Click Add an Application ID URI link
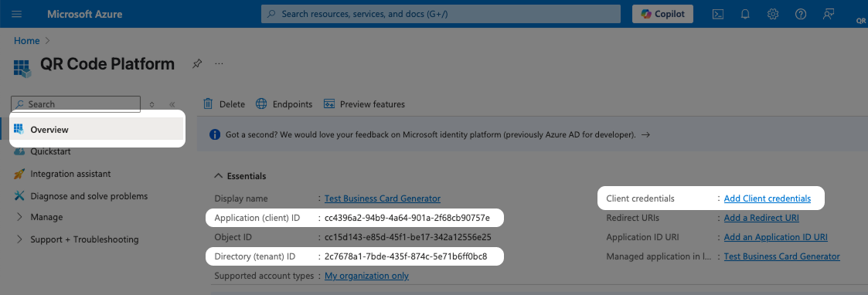 (775, 237)
